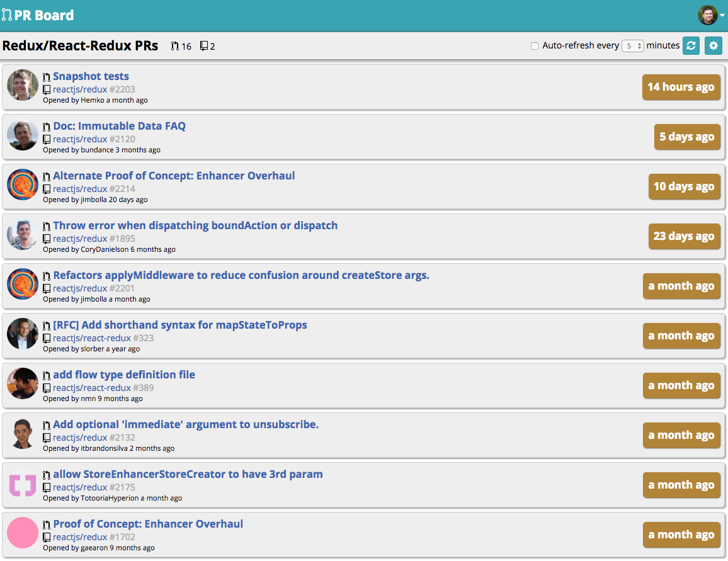Open the user avatar menu in header
The height and width of the screenshot is (561, 728).
pos(710,15)
